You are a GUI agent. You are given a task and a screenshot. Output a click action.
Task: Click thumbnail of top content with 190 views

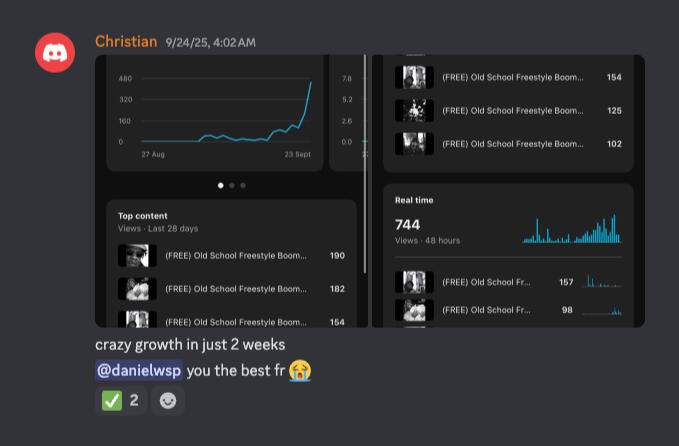(137, 256)
